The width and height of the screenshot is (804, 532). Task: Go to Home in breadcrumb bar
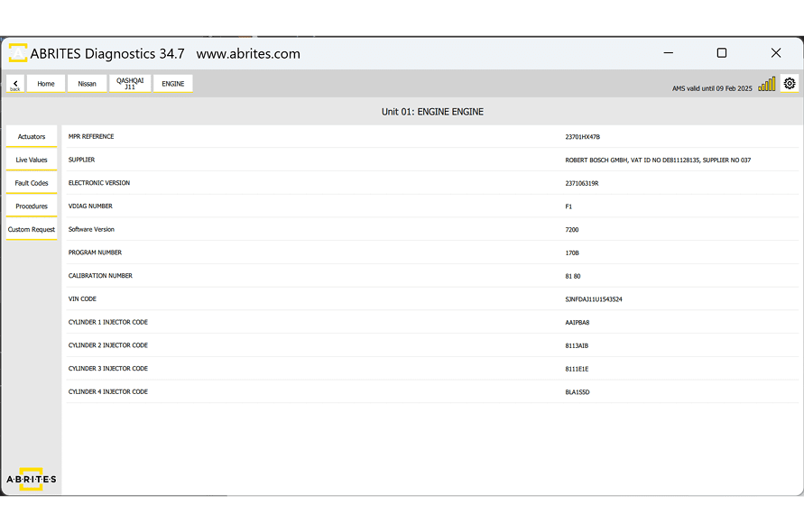[46, 84]
